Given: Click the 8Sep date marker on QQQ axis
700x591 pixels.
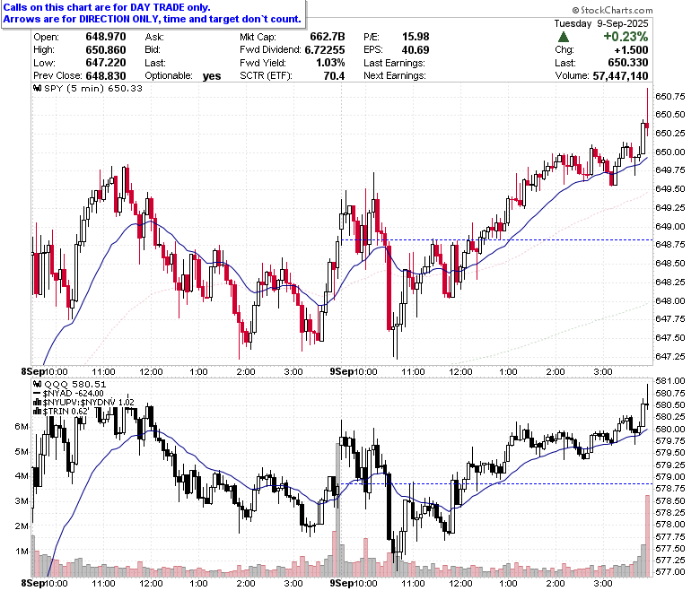Looking at the screenshot, I should (33, 583).
